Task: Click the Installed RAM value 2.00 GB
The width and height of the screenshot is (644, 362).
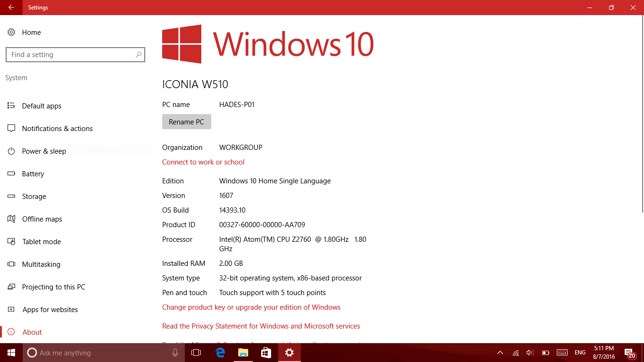Action: point(231,263)
